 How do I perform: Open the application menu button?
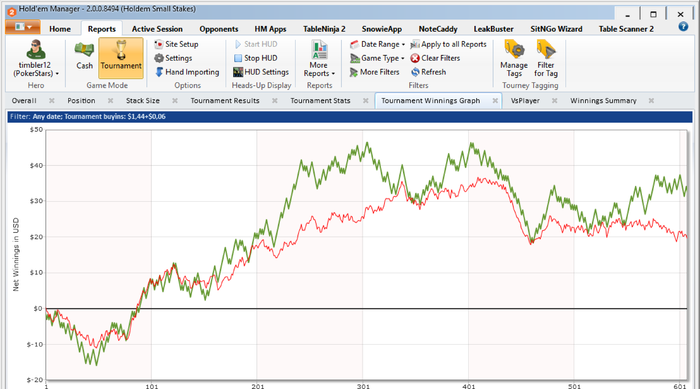(x=23, y=27)
